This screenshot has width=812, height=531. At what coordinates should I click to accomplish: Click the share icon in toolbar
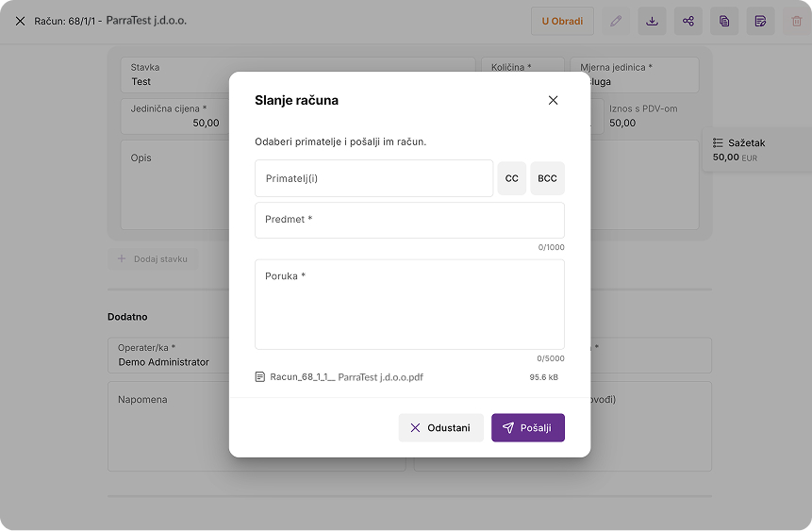click(x=688, y=21)
